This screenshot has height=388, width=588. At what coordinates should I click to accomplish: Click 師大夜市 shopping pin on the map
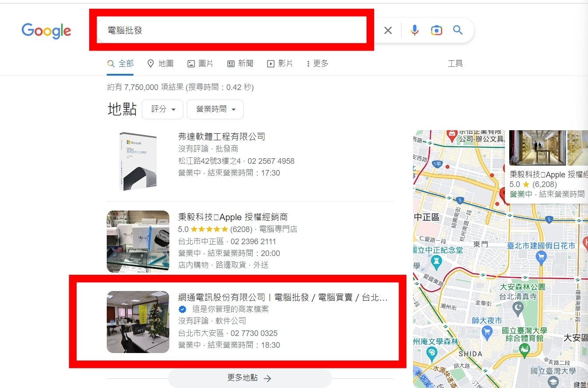[x=486, y=333]
